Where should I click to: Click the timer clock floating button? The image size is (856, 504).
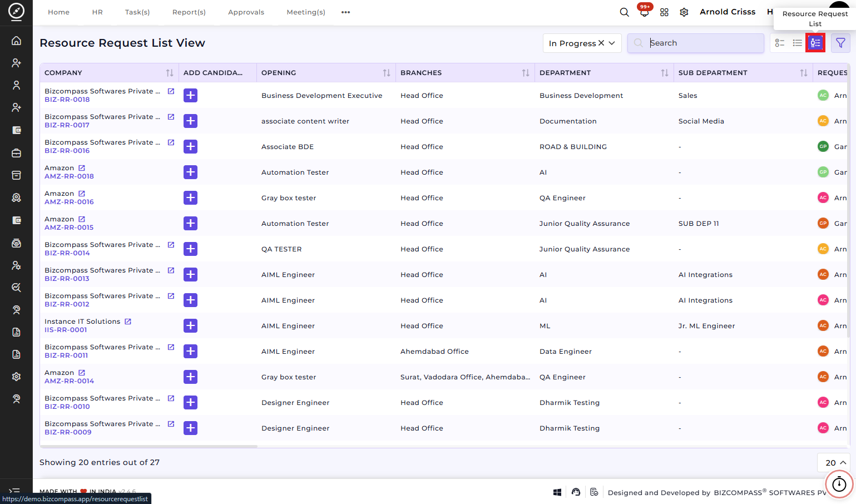coord(839,484)
